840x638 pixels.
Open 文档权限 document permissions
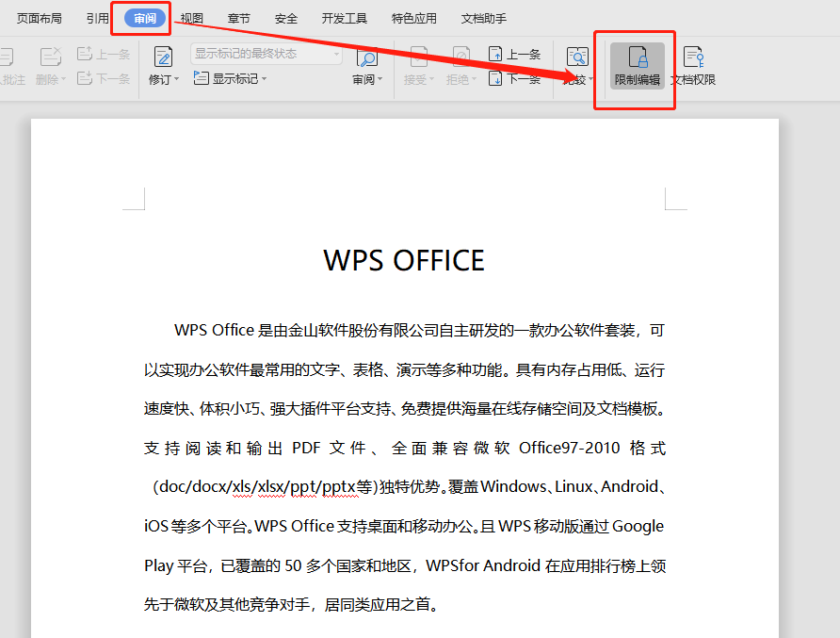[x=693, y=66]
